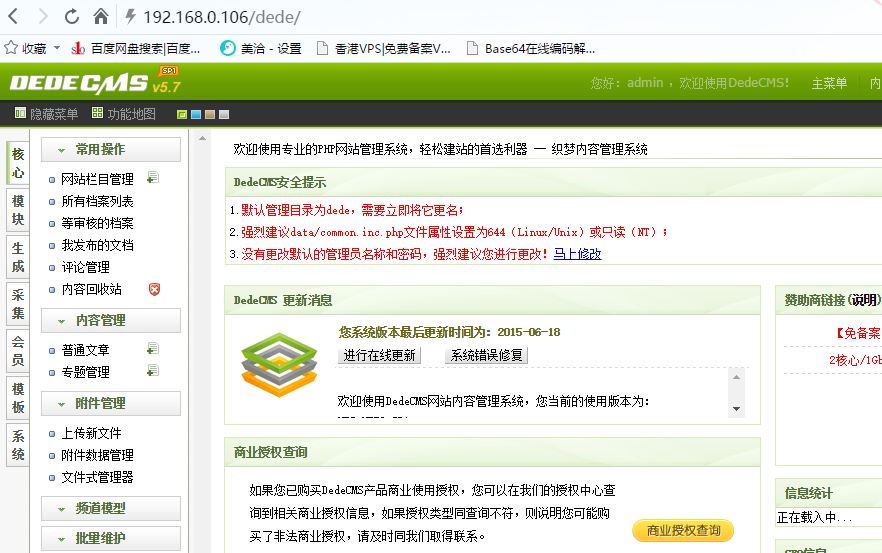Click the DedeCMS v5.7 logo

pos(95,82)
